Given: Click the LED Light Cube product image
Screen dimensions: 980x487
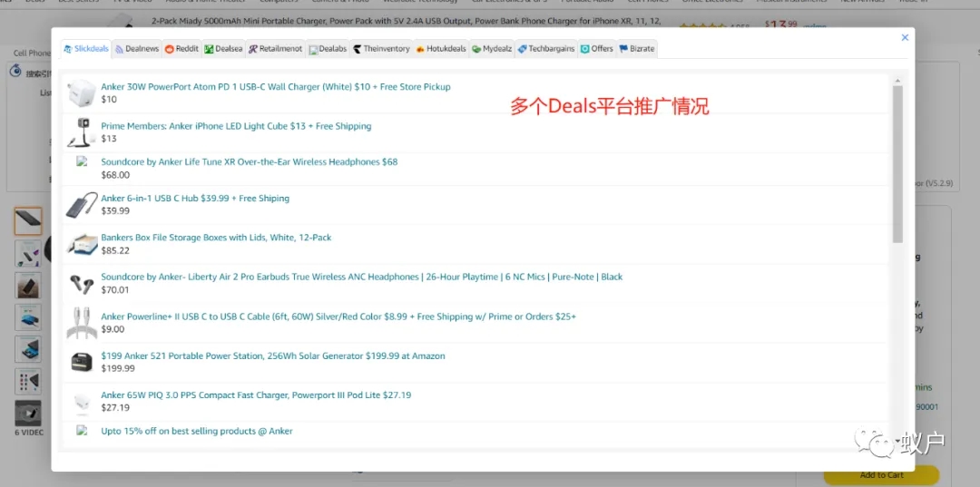Looking at the screenshot, I should (82, 131).
